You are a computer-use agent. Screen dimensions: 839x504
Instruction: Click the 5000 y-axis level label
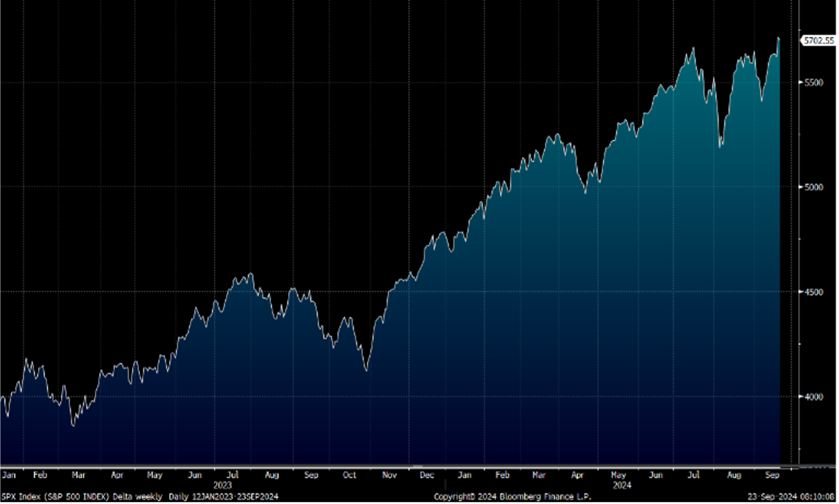[814, 187]
